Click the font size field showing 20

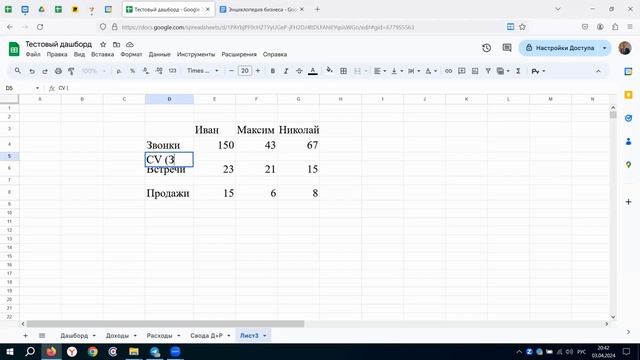244,71
